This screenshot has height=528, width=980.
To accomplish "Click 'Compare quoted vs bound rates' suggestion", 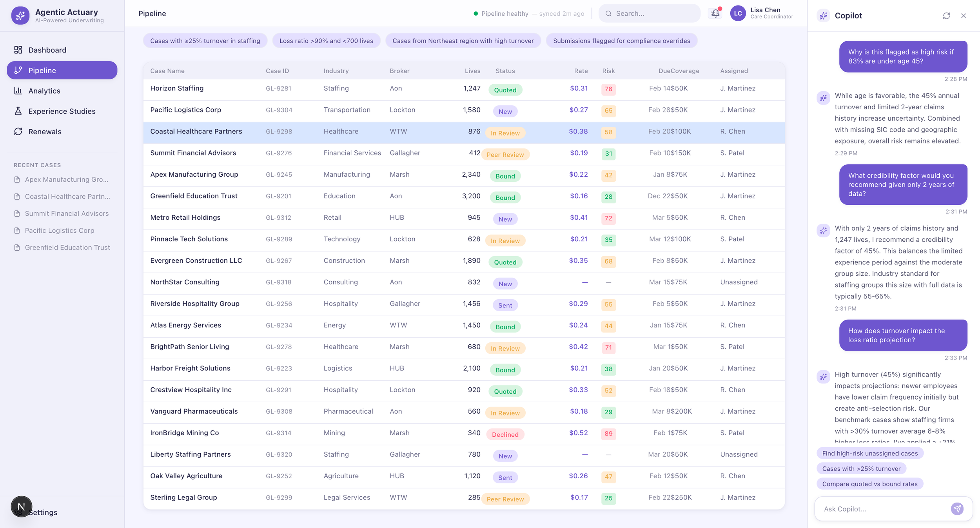I will (870, 484).
